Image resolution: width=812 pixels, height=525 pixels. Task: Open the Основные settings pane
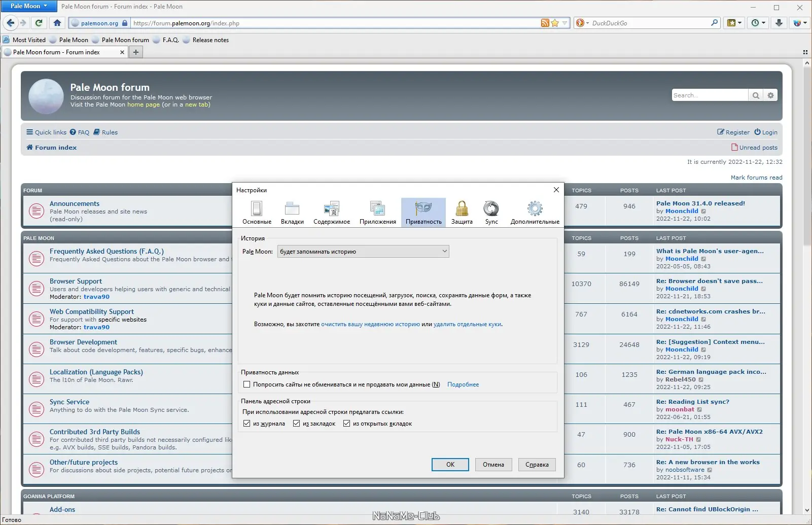tap(257, 213)
